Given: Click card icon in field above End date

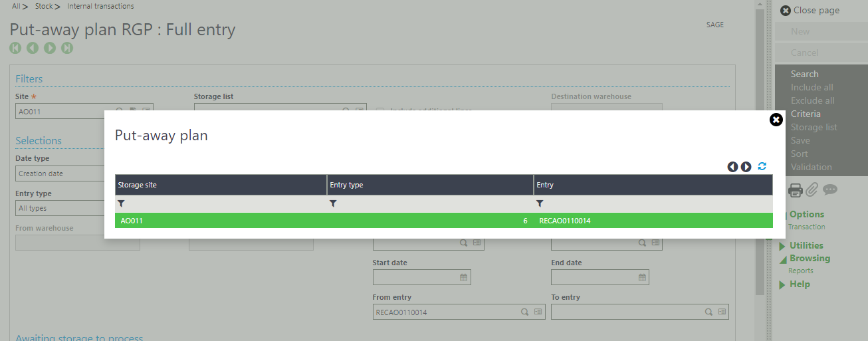Looking at the screenshot, I should click(x=655, y=243).
